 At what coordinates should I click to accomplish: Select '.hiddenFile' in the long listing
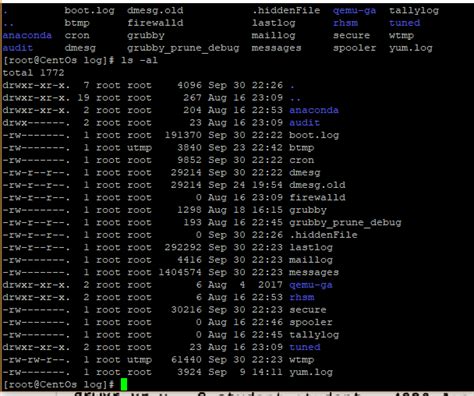323,235
